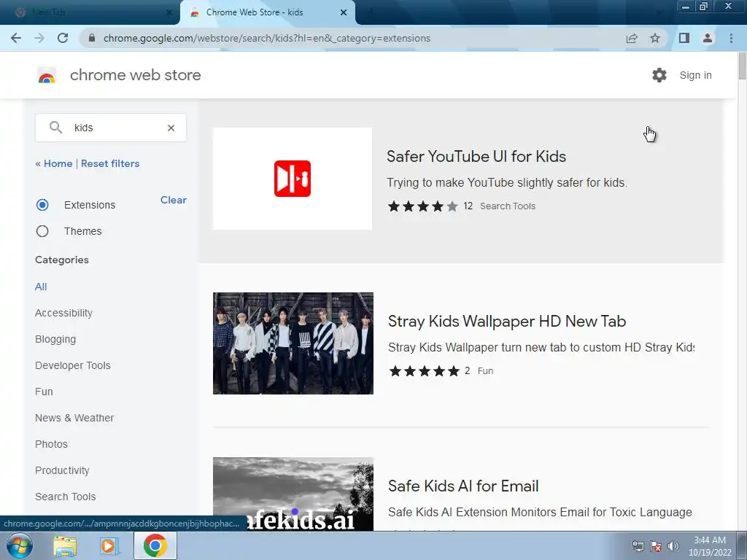Click Reset filters link
This screenshot has height=560, width=747.
pos(110,163)
